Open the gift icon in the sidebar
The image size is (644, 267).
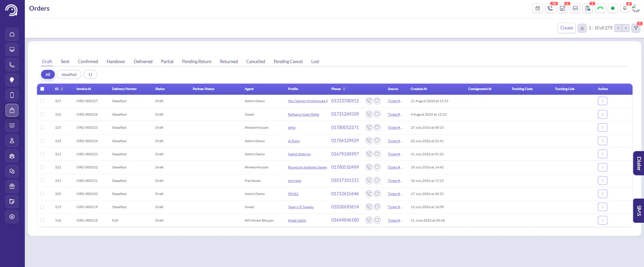[12, 186]
